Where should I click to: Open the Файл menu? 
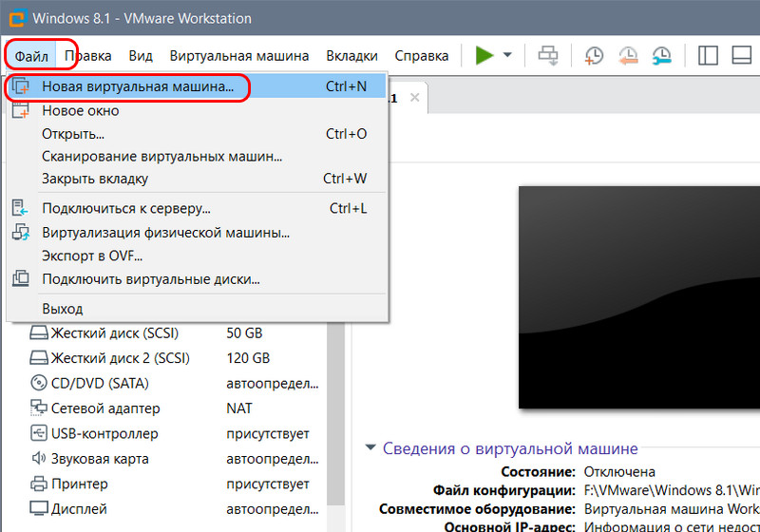tap(31, 56)
